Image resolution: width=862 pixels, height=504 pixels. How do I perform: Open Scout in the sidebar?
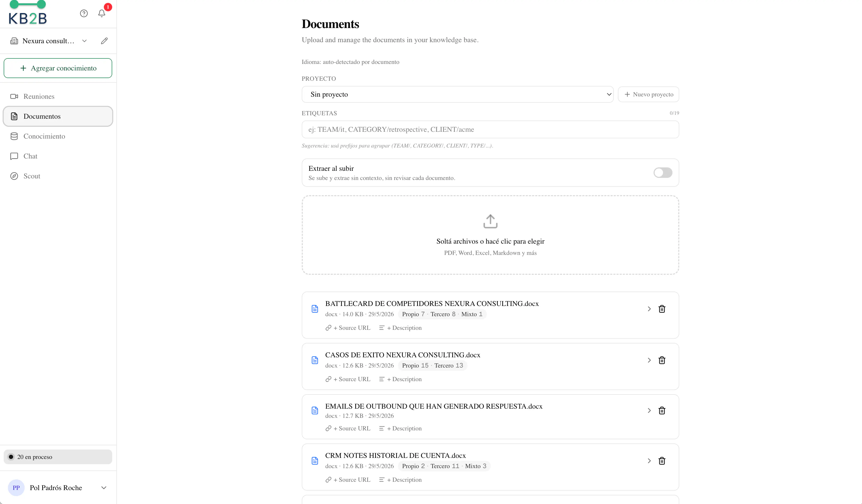click(x=58, y=176)
